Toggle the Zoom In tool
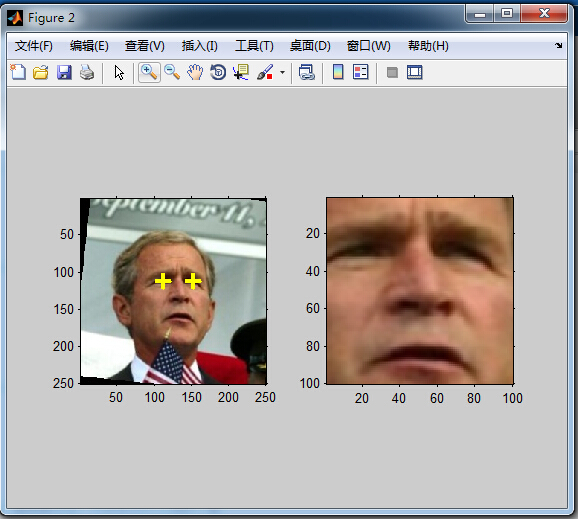578x519 pixels. [x=149, y=72]
